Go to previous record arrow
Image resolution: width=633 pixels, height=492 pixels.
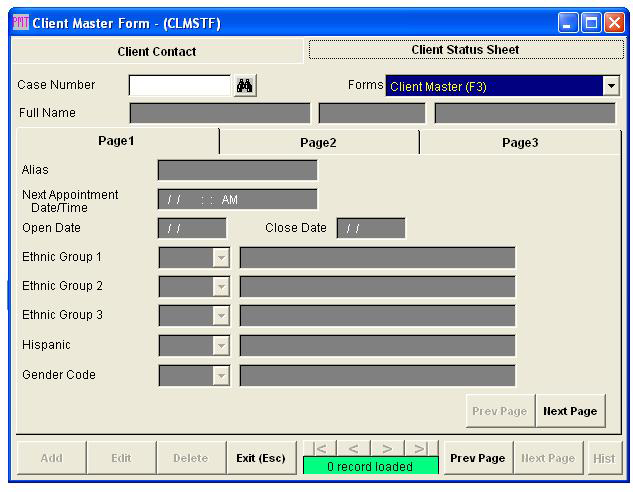pos(353,448)
